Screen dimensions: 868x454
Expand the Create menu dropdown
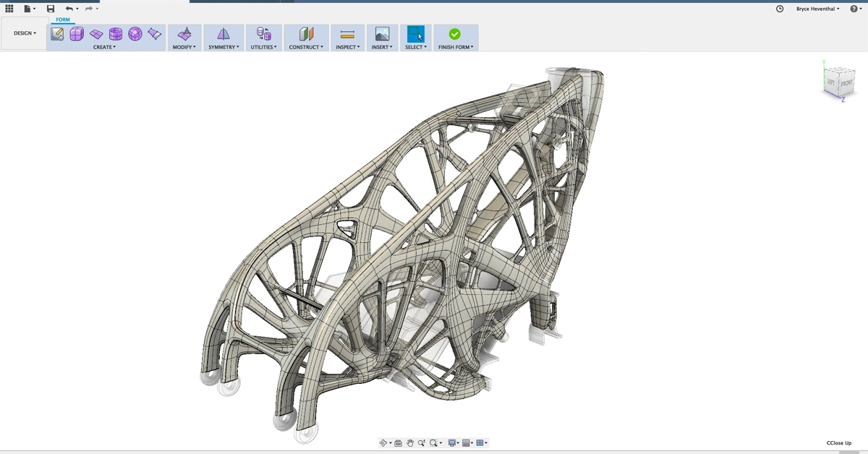[x=104, y=47]
